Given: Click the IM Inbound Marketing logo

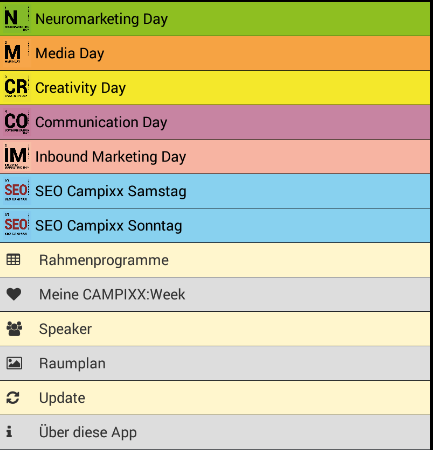Looking at the screenshot, I should coord(17,157).
